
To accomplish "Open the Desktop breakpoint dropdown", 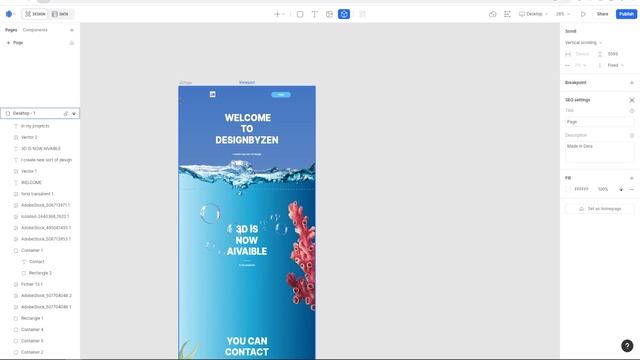I will pyautogui.click(x=533, y=14).
